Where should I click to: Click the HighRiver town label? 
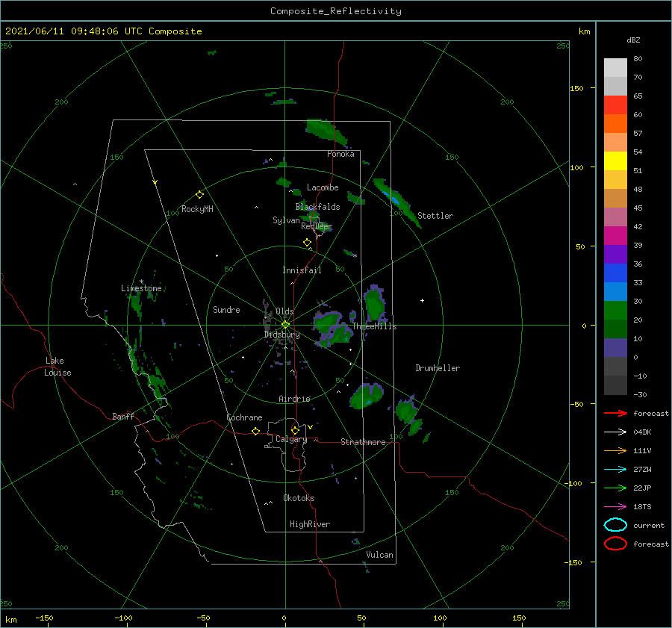click(x=310, y=524)
